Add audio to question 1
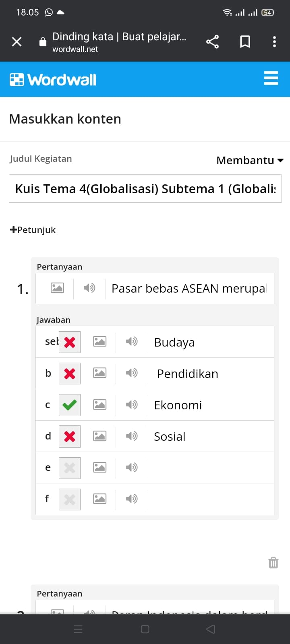Screen dimensions: 290x644 tap(89, 288)
